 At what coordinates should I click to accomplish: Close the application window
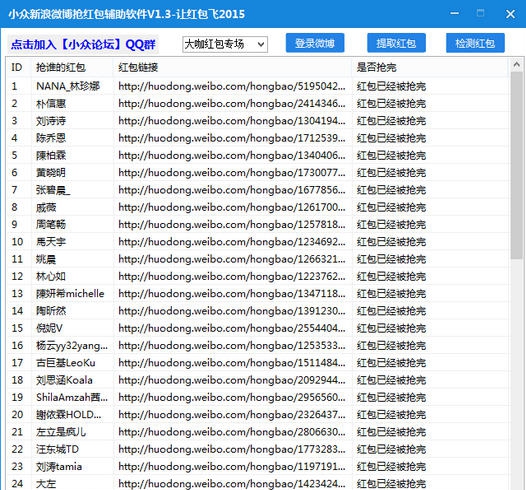point(510,14)
